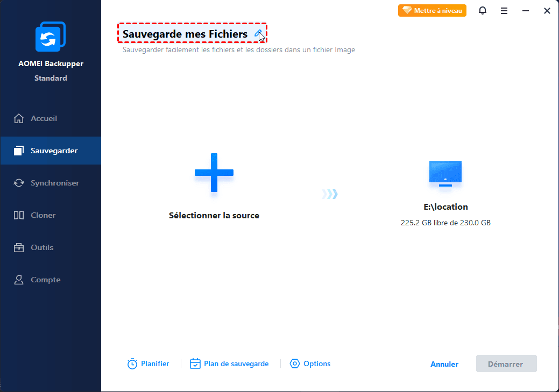Click the Annuler cancel link
559x392 pixels.
coord(444,364)
